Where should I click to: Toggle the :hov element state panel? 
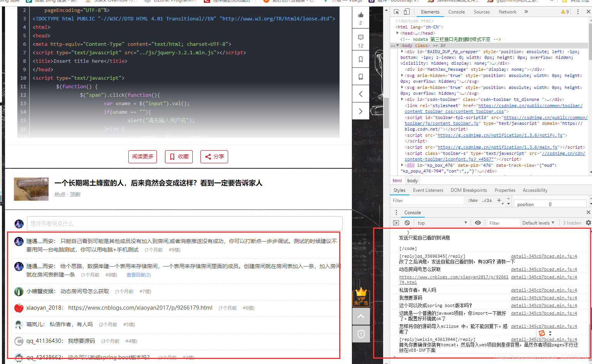point(473,200)
